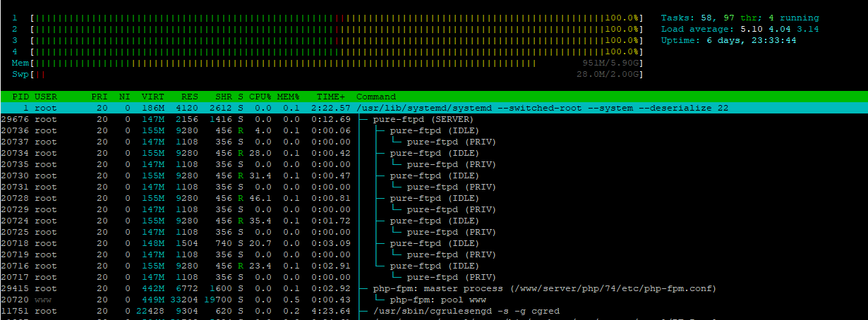The image size is (868, 320).
Task: Sort processes by MEM% column header
Action: [289, 97]
